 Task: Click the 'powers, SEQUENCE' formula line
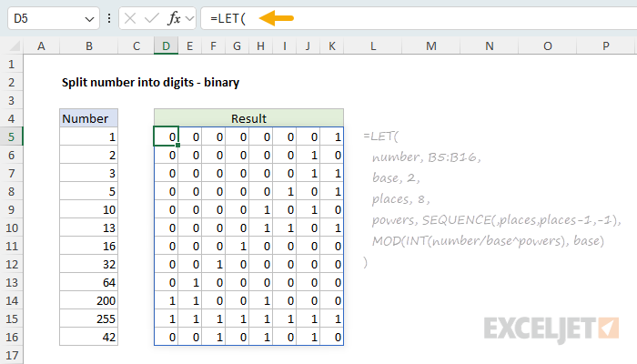(497, 220)
